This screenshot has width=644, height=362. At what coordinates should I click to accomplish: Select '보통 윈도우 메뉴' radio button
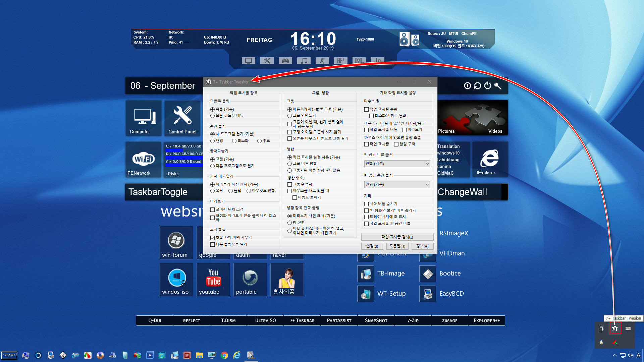tap(212, 116)
